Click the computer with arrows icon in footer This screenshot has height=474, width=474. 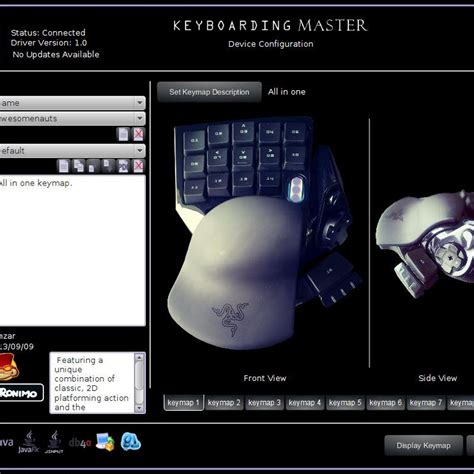(x=105, y=442)
